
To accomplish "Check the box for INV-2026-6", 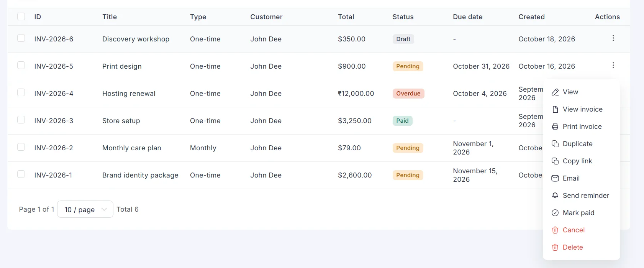I will [x=21, y=38].
